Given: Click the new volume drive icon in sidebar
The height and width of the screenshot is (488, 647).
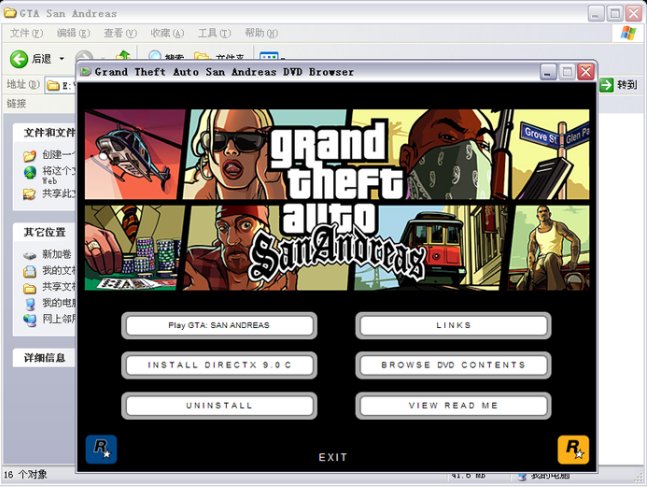Looking at the screenshot, I should [30, 254].
